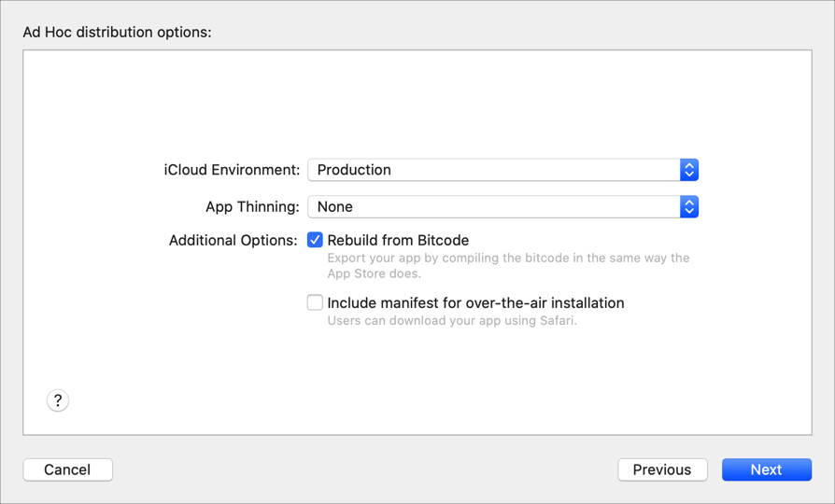Click the blue arrows beside None

(689, 207)
